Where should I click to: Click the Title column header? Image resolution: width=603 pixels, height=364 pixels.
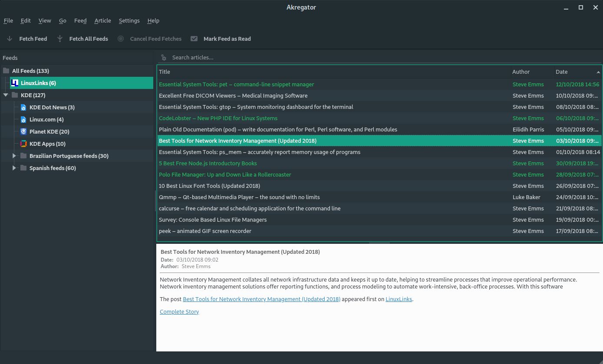165,72
